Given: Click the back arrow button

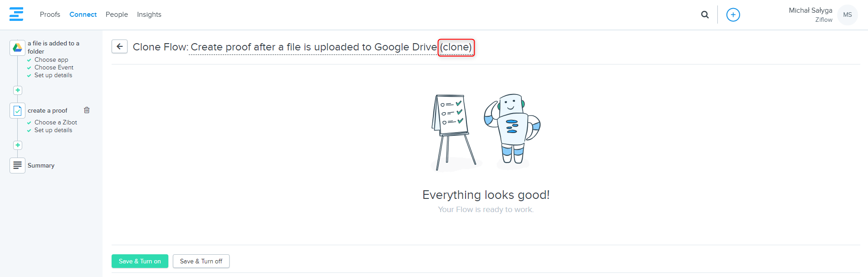Looking at the screenshot, I should coord(119,46).
